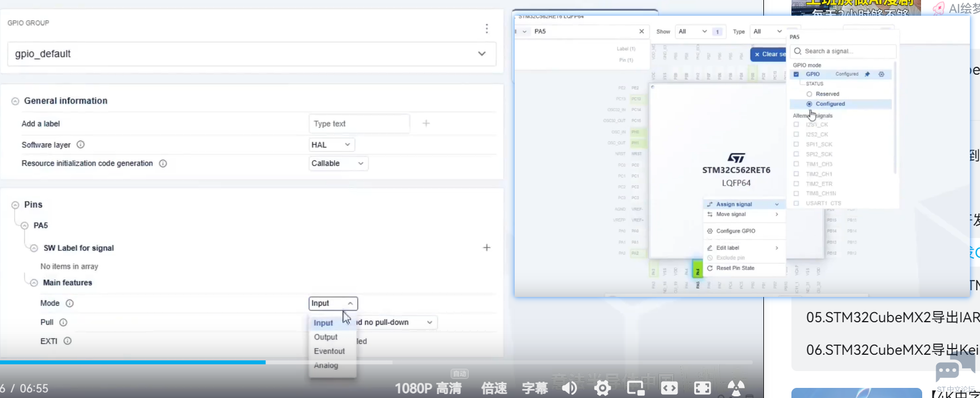The image size is (980, 398).
Task: Click the plus icon beside Add a label
Action: (426, 123)
